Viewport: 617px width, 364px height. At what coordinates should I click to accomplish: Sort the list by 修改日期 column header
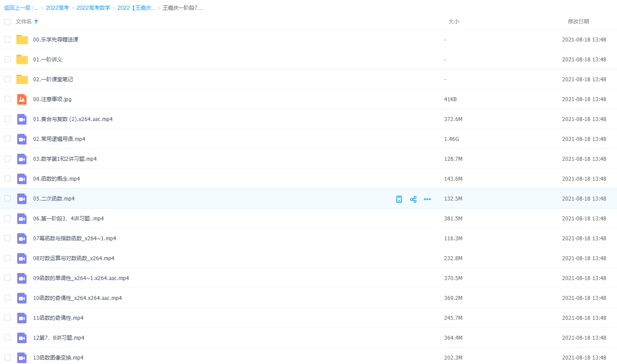[x=578, y=22]
